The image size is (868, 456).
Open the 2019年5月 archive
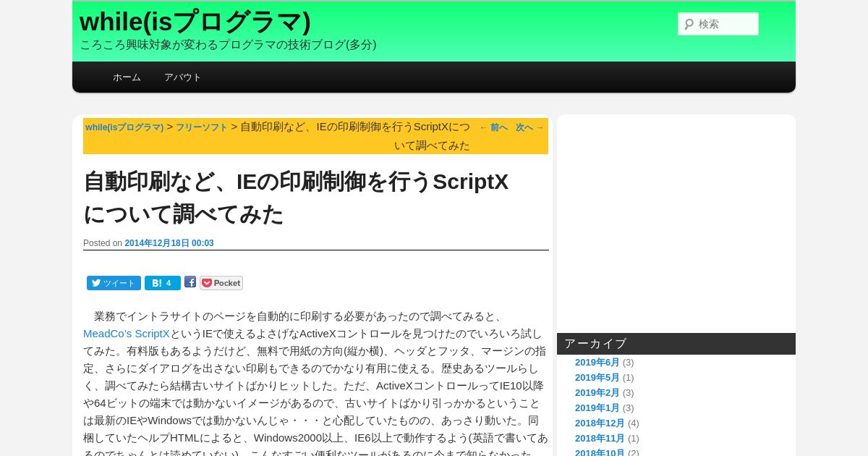tap(597, 377)
